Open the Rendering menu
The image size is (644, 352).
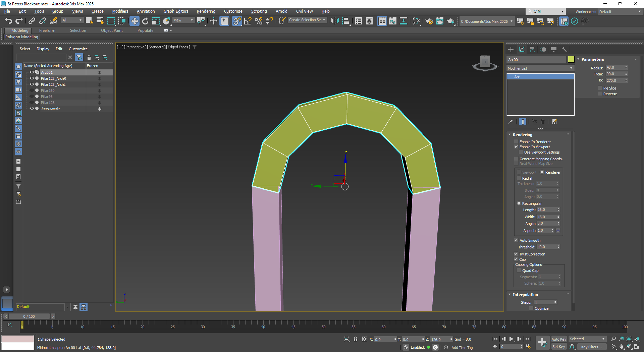pyautogui.click(x=206, y=11)
